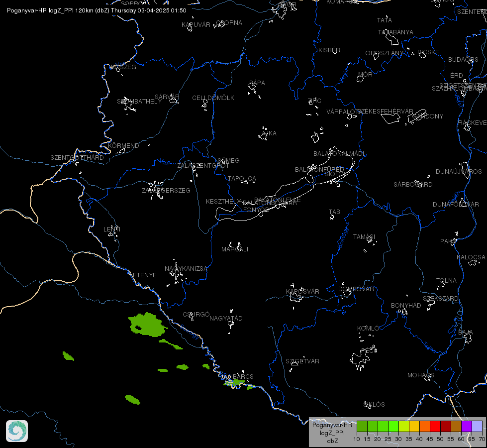Click the LENTI city label
The image size is (487, 448).
click(x=112, y=229)
